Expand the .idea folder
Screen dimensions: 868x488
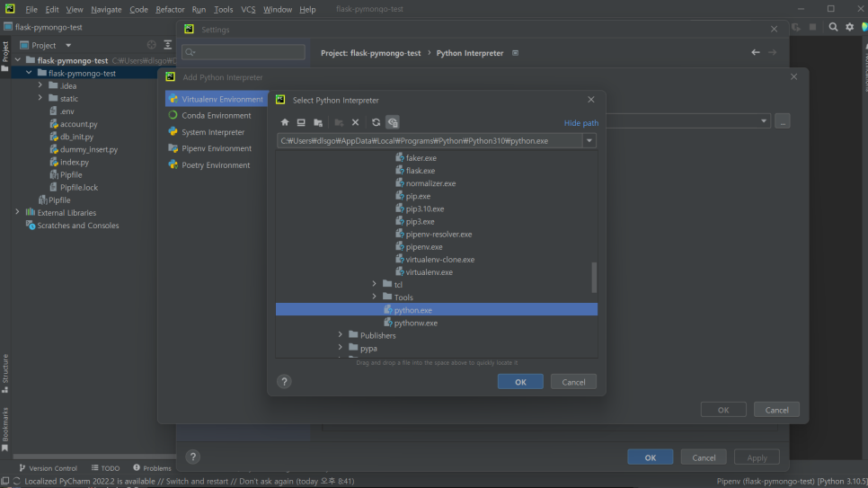[x=40, y=85]
